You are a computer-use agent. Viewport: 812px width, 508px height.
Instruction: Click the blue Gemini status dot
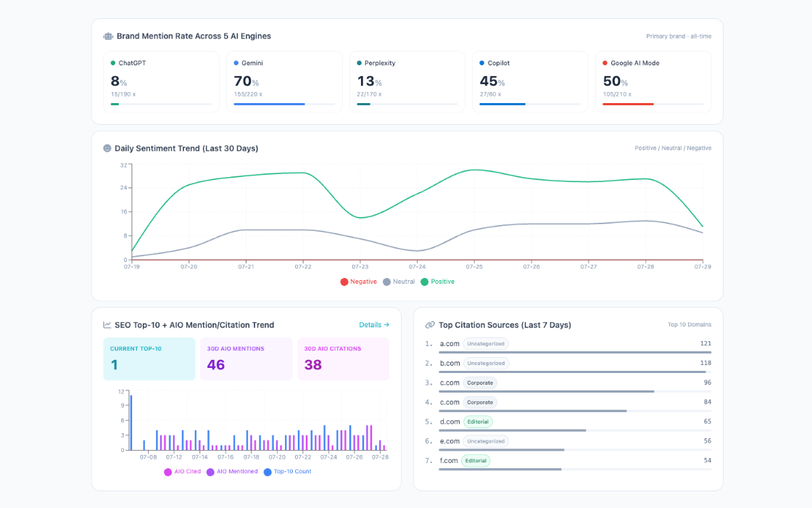236,63
